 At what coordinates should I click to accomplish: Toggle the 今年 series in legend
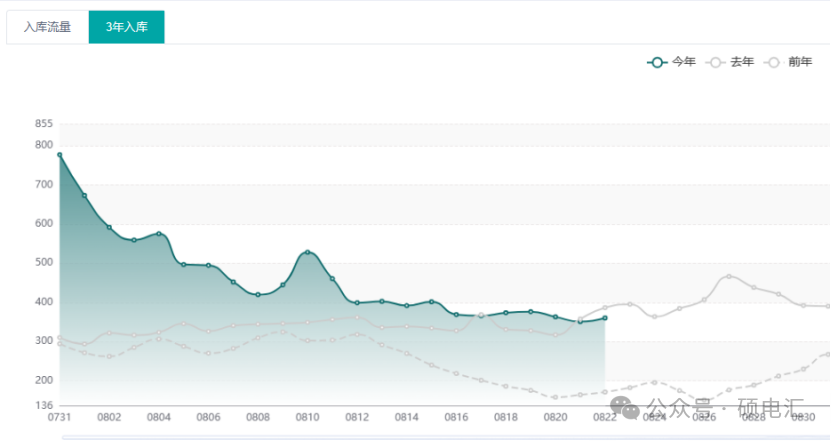[672, 62]
